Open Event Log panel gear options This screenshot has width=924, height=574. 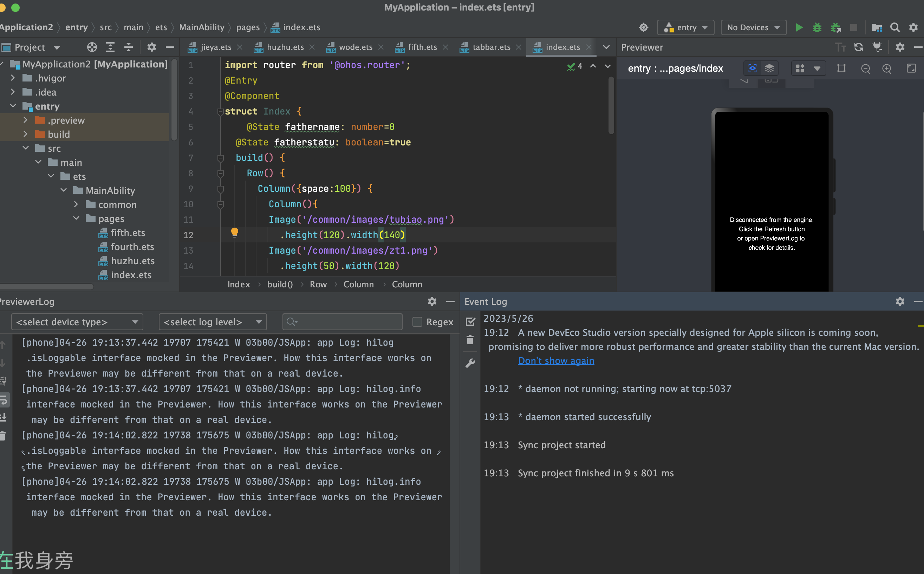click(x=900, y=301)
